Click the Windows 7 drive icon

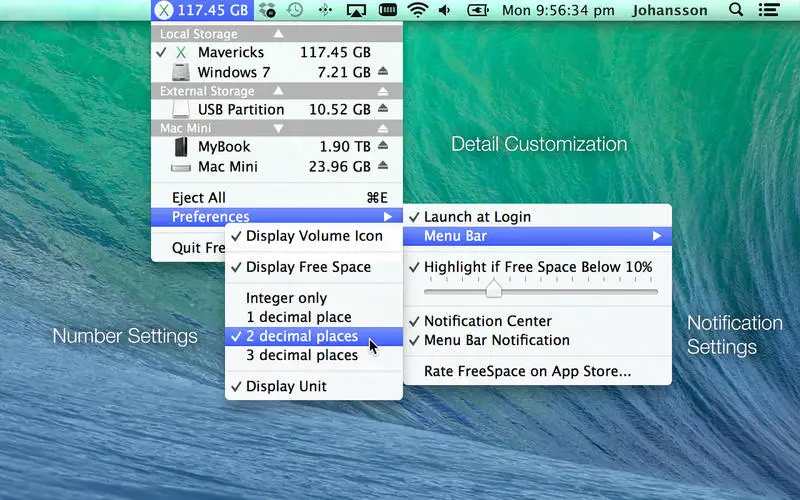181,72
